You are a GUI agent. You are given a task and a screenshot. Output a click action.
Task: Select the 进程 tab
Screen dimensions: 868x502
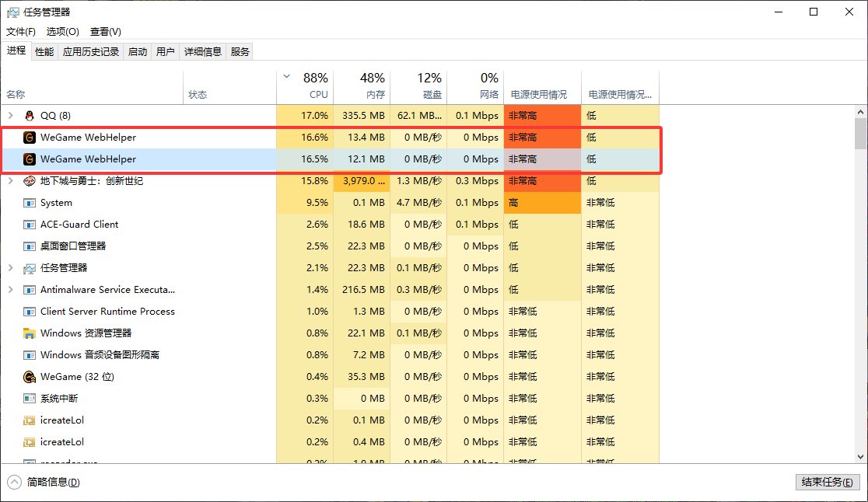coord(16,51)
